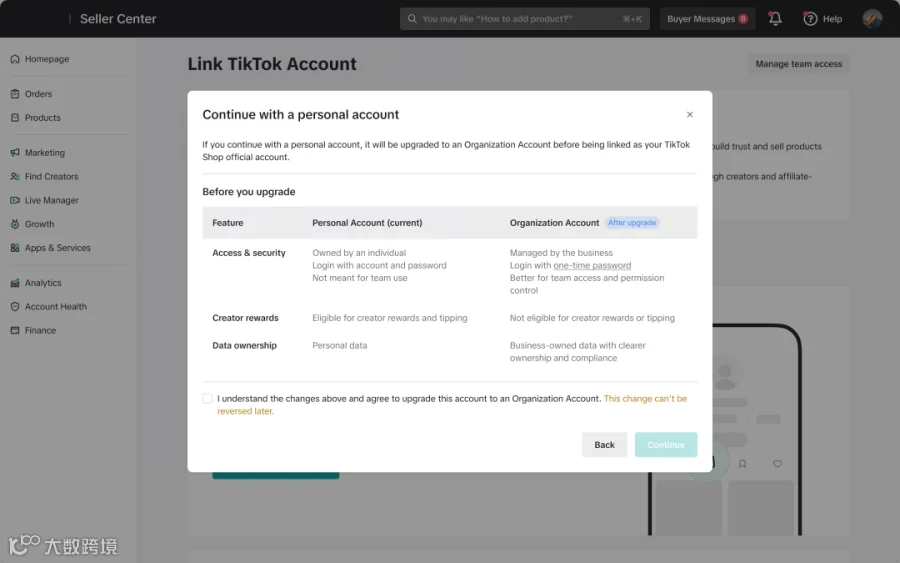Open the Find Creators people icon

pos(15,176)
